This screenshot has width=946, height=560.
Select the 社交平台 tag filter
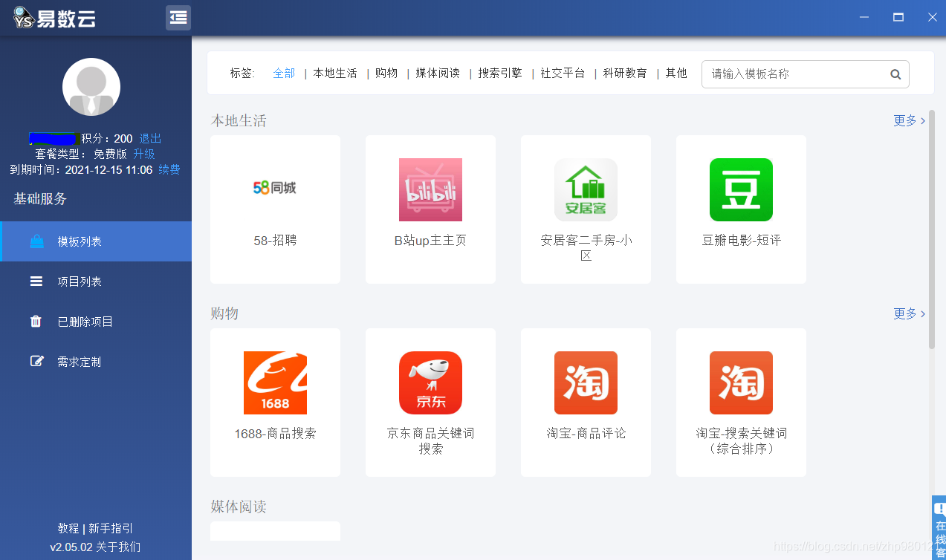563,74
